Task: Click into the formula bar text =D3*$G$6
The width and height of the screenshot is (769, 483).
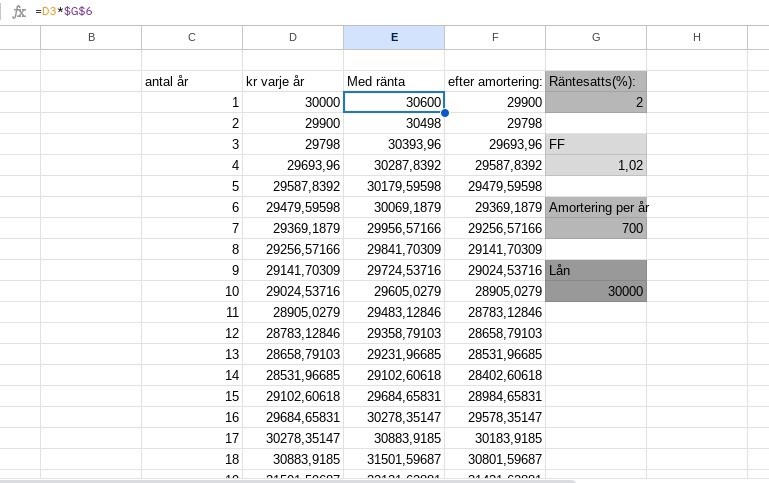Action: pyautogui.click(x=65, y=11)
